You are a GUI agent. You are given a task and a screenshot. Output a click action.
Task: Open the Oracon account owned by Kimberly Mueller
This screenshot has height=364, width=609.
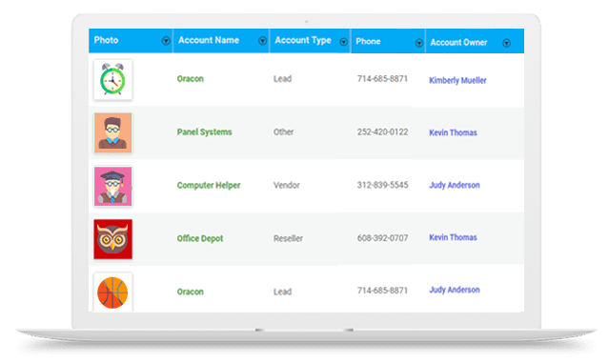(x=191, y=79)
